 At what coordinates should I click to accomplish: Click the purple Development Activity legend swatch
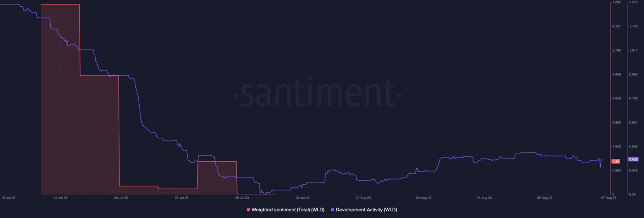(x=332, y=210)
